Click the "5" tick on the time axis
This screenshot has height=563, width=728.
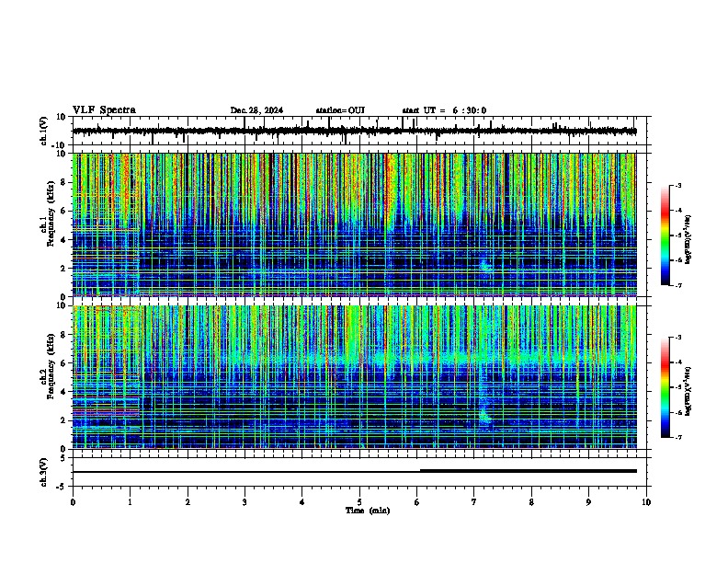359,502
